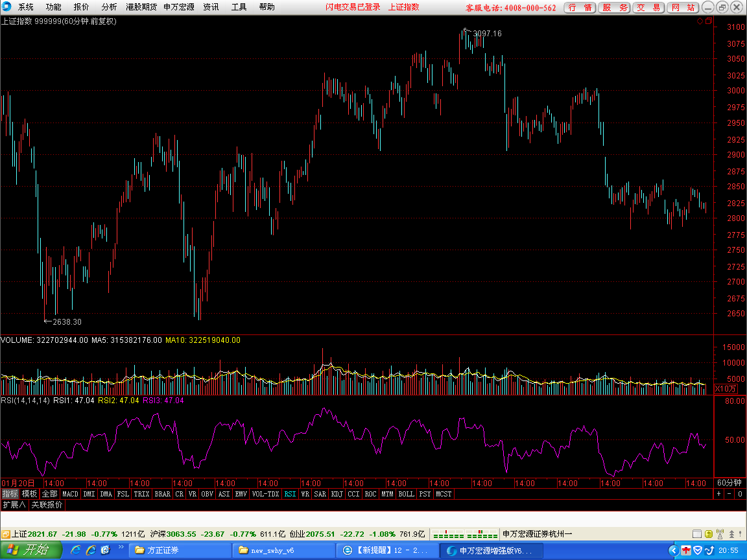Click the 行情 button at top right
The height and width of the screenshot is (560, 747).
click(x=580, y=8)
